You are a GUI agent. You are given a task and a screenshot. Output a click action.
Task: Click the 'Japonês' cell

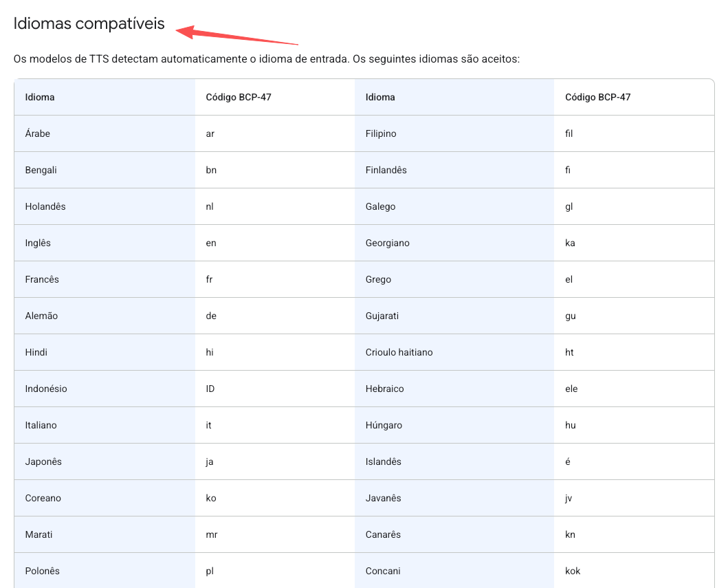tap(104, 461)
